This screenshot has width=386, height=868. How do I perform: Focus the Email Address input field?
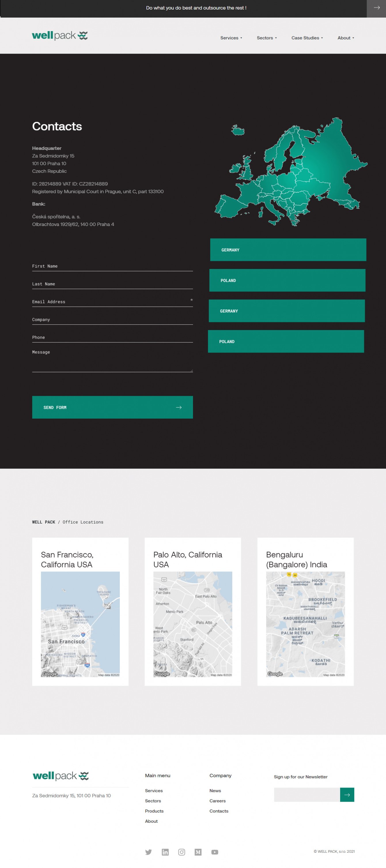[113, 302]
